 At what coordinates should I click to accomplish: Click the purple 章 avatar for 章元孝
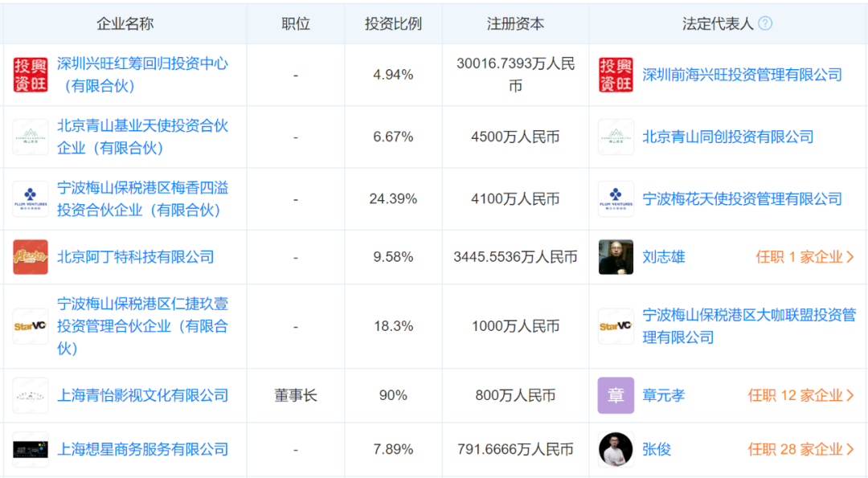(616, 395)
